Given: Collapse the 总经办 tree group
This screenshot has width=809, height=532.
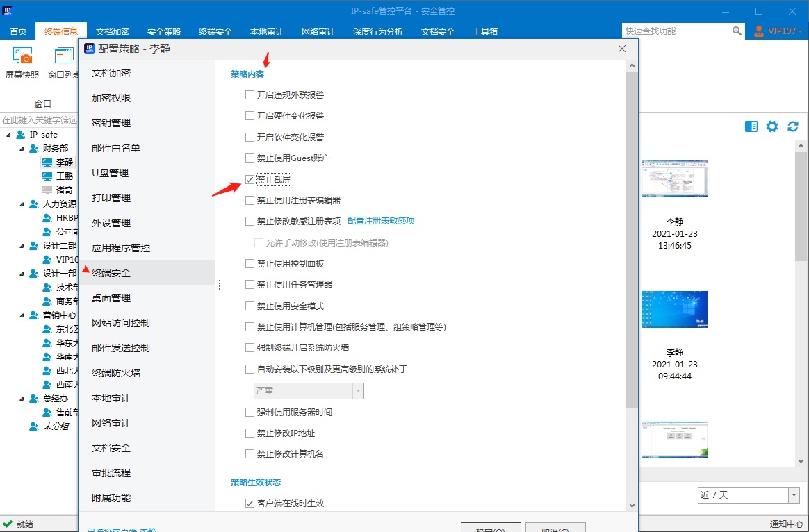Looking at the screenshot, I should point(22,399).
